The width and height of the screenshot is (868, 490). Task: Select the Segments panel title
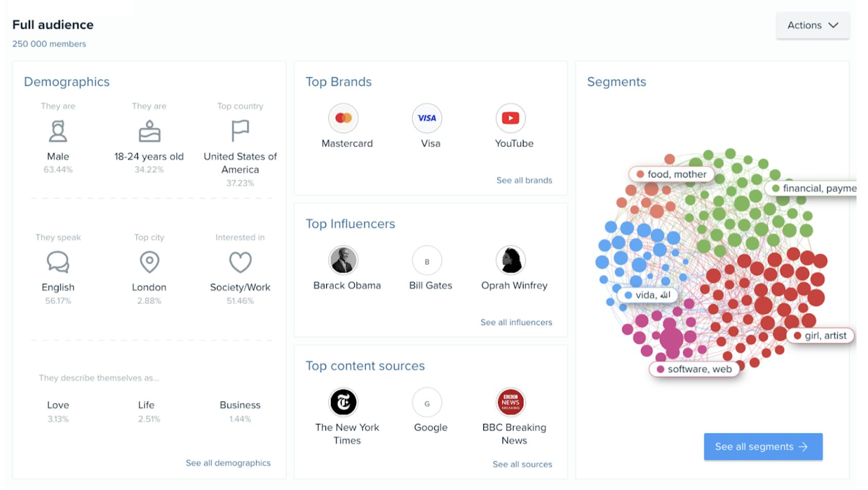point(616,81)
